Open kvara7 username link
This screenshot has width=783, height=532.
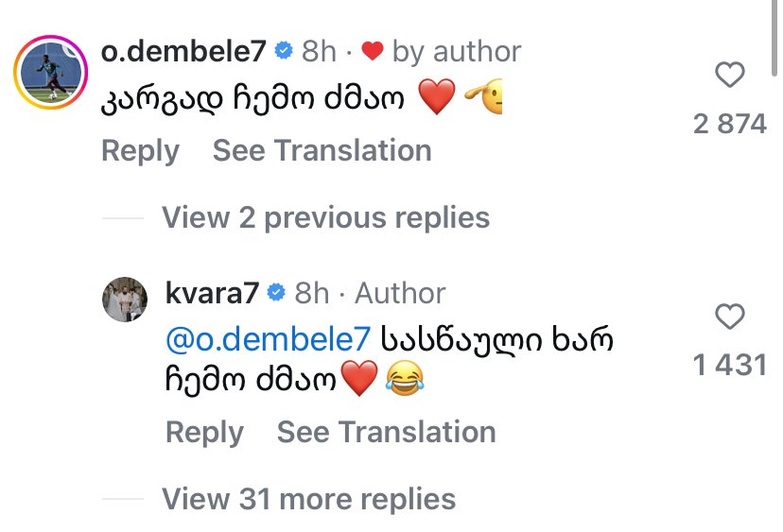tap(212, 293)
